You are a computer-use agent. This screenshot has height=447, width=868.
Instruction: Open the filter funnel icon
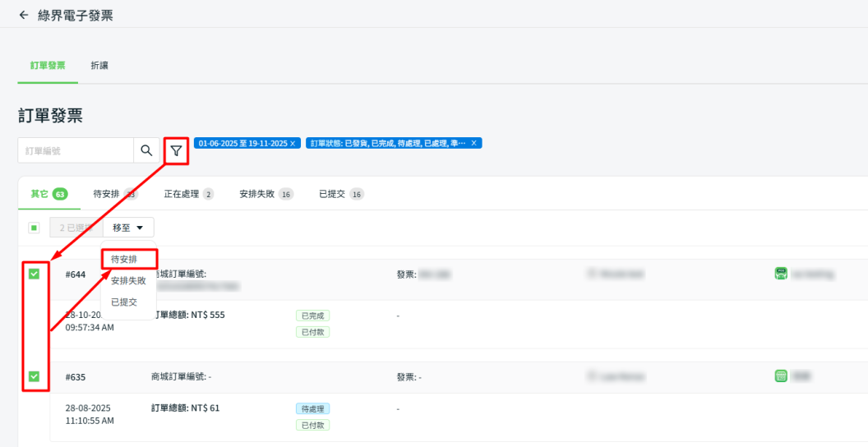[x=176, y=150]
